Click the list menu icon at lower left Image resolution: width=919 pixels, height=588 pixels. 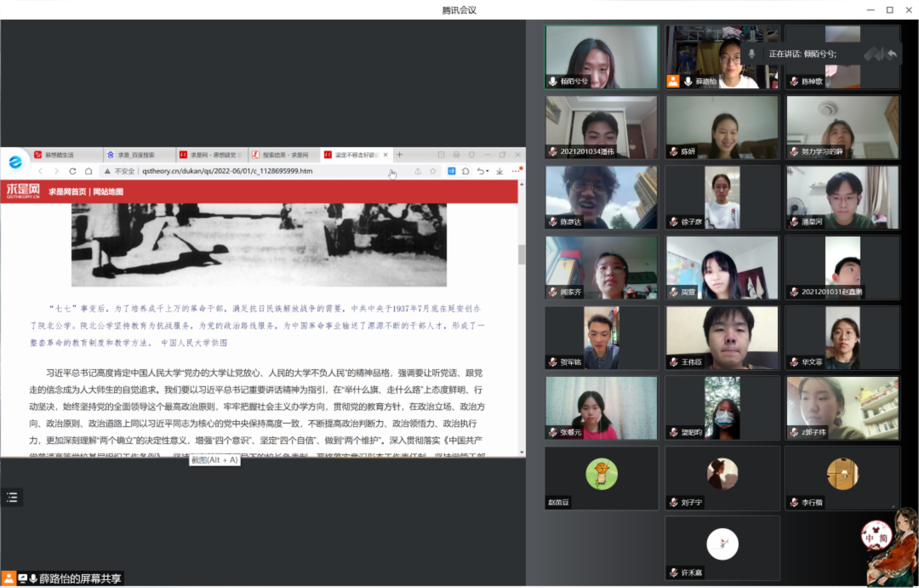(x=12, y=497)
